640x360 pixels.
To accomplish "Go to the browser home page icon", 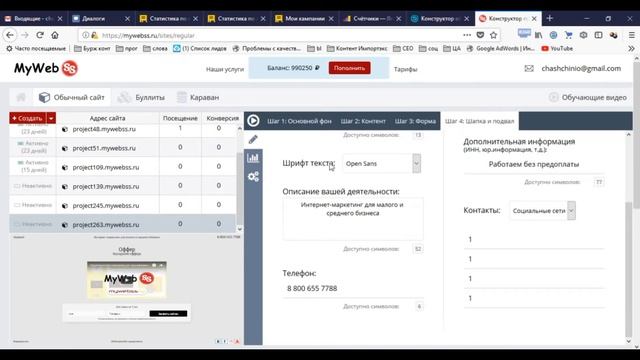I will 55,35.
